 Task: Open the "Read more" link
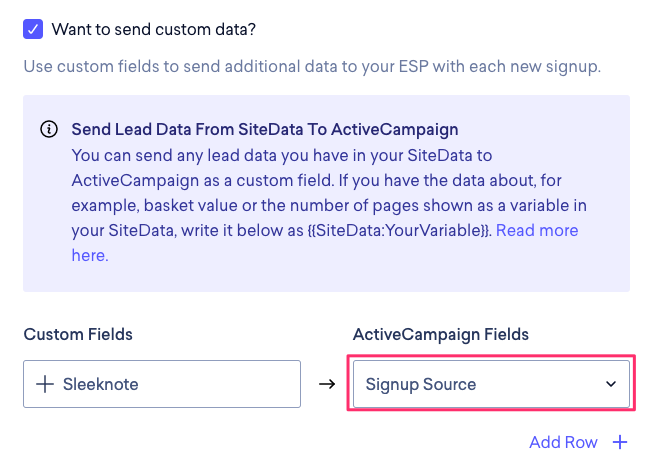coord(537,230)
